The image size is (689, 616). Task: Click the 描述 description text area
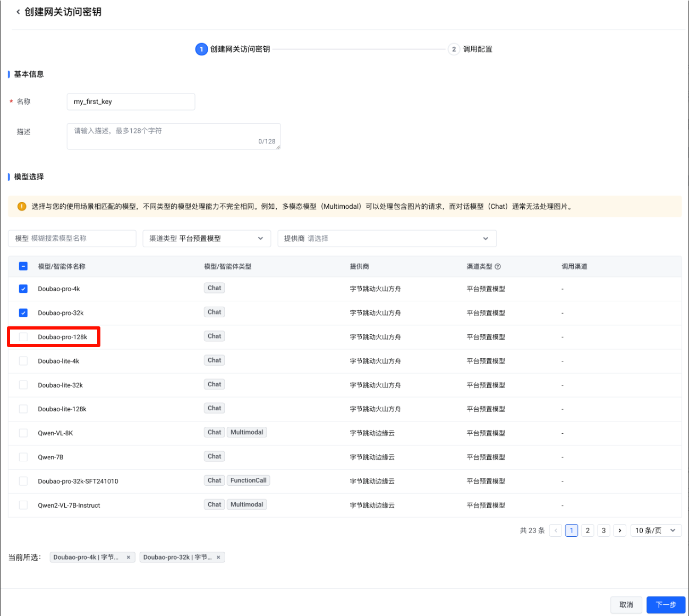coord(173,137)
